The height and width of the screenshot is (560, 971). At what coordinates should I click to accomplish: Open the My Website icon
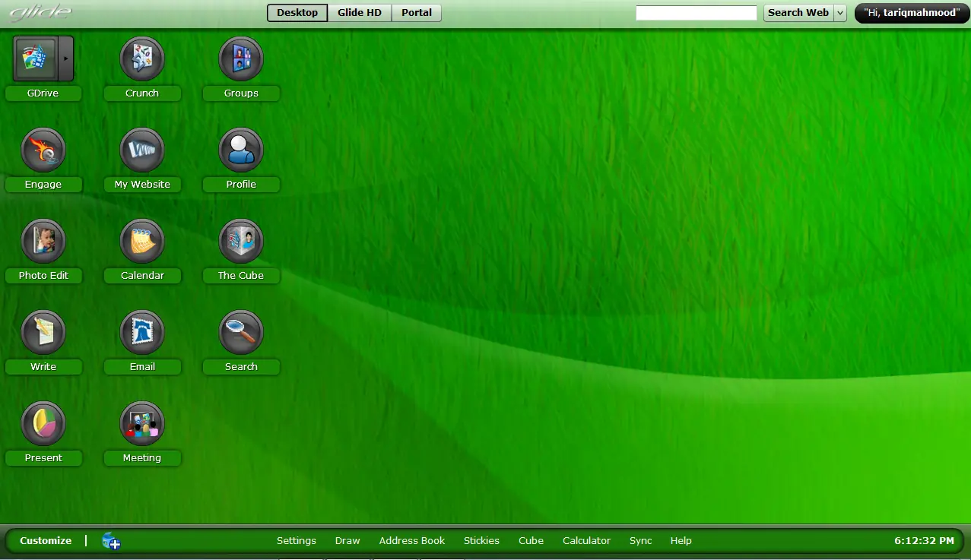point(142,150)
